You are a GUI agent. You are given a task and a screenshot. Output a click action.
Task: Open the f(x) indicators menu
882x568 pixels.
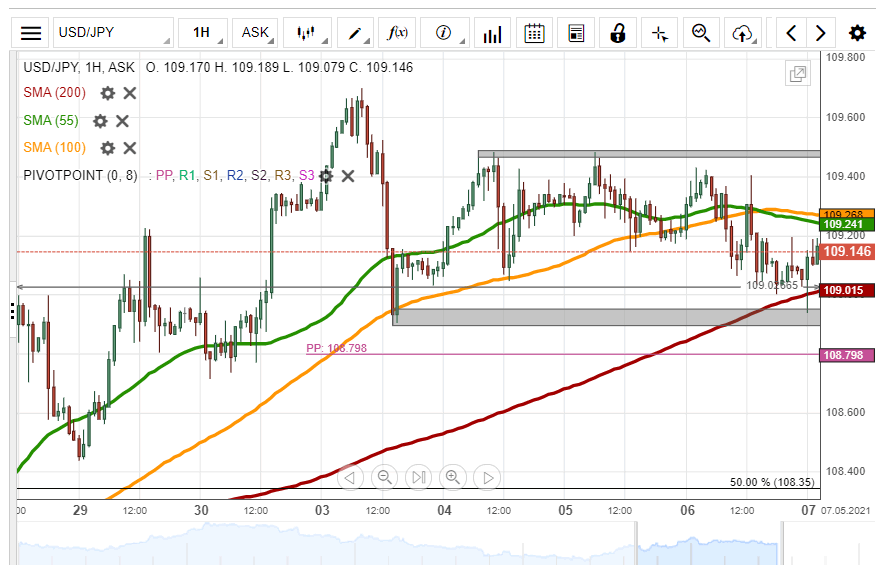tap(397, 33)
